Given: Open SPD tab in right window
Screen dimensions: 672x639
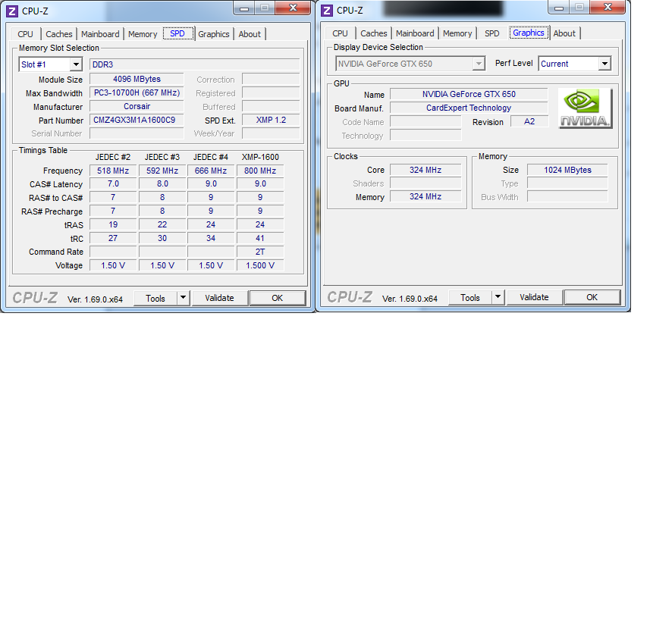Looking at the screenshot, I should point(492,33).
